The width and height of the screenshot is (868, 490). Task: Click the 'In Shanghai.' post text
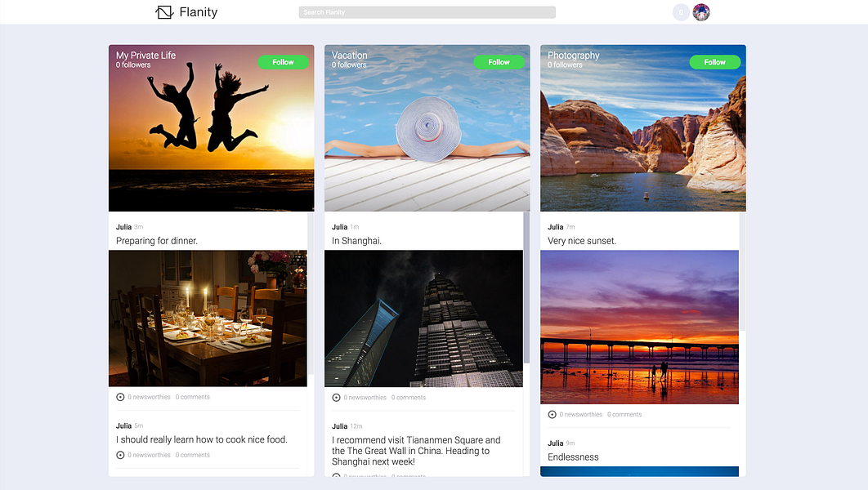tap(356, 241)
